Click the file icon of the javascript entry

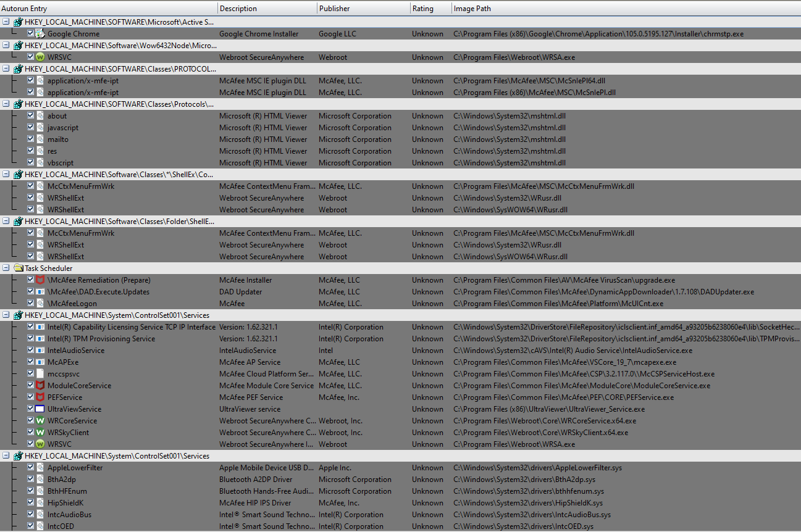[40, 128]
